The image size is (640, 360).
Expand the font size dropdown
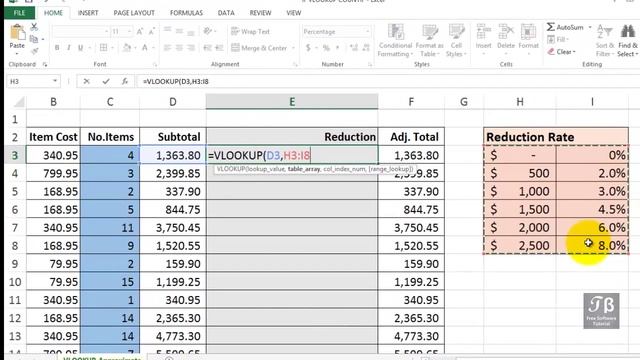(130, 31)
